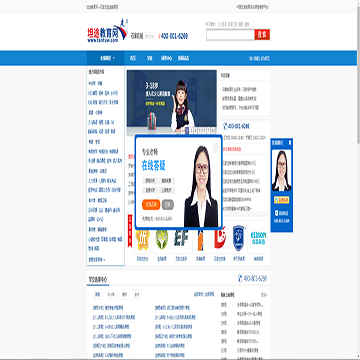This screenshot has height=360, width=360.
Task: Open the gold 优 badge institution logo
Action: click(143, 240)
